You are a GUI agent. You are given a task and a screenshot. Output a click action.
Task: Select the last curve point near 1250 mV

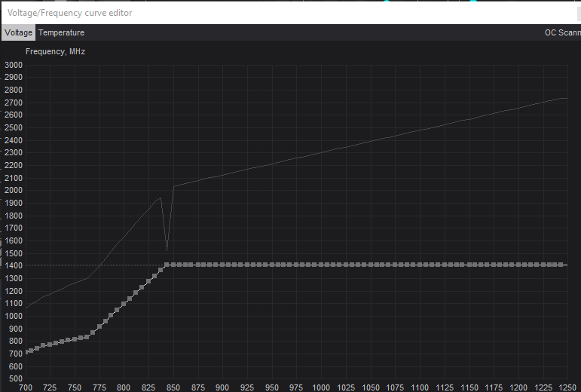561,265
